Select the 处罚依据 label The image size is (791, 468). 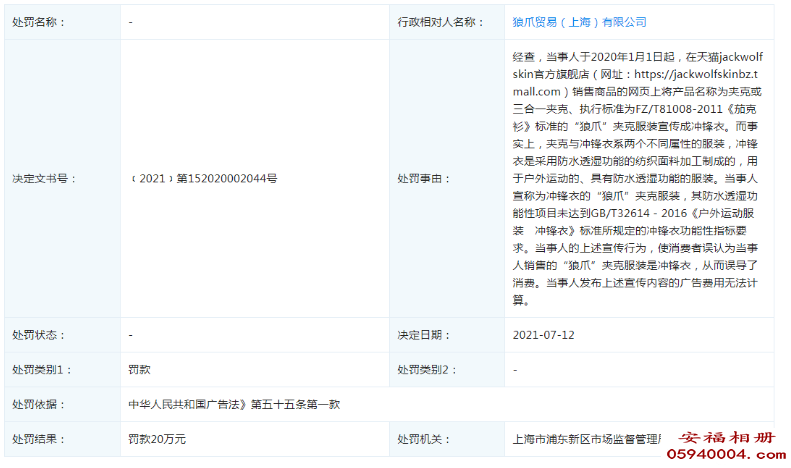click(x=38, y=404)
